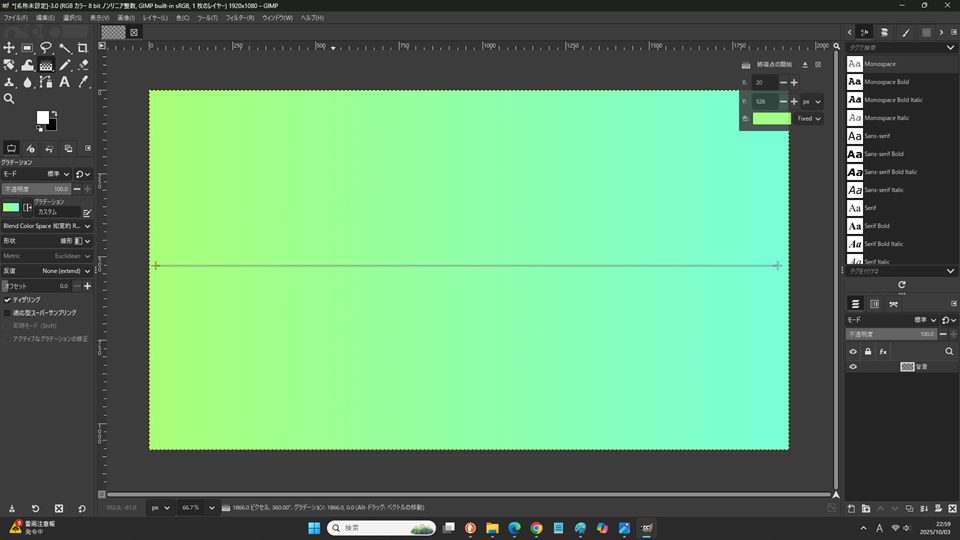Select the Crop tool

pyautogui.click(x=82, y=47)
